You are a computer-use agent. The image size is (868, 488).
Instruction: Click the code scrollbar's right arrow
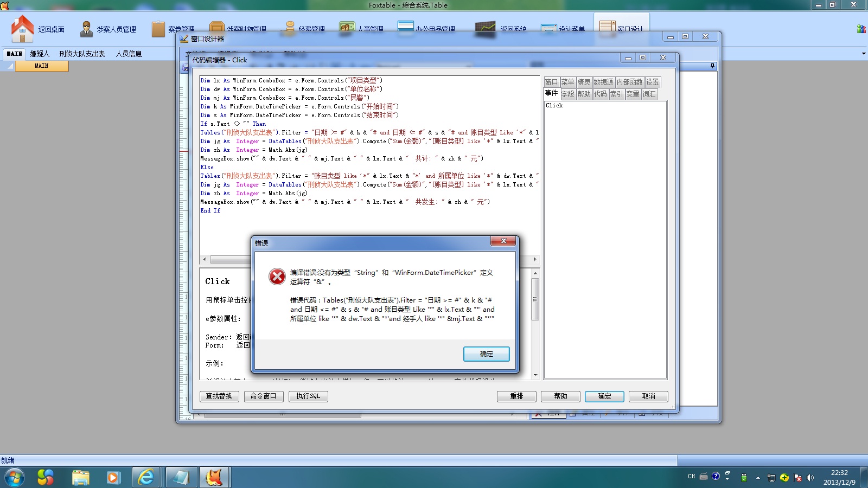(x=535, y=259)
